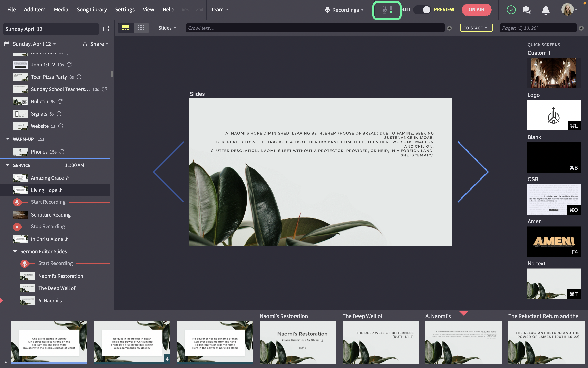Click the undo arrow icon

(185, 10)
